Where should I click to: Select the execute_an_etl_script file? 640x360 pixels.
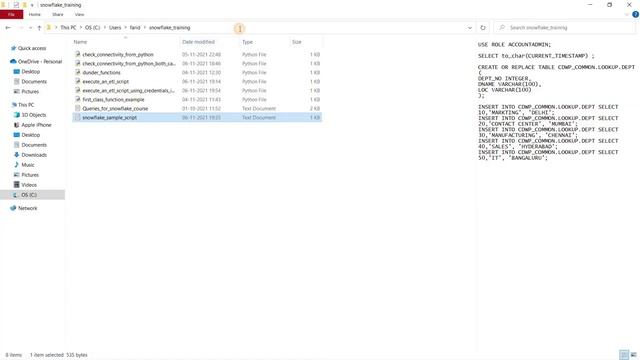click(x=106, y=82)
